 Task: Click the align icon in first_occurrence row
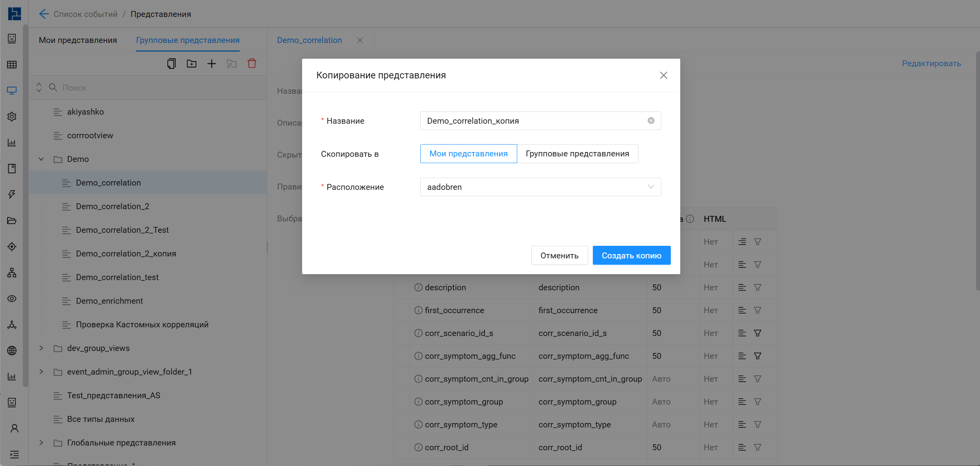742,310
